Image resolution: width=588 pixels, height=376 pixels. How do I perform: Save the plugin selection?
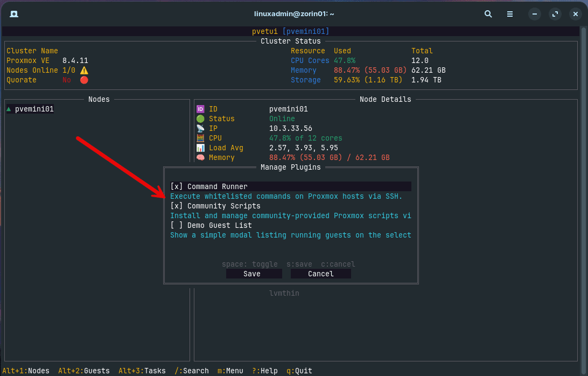click(253, 274)
